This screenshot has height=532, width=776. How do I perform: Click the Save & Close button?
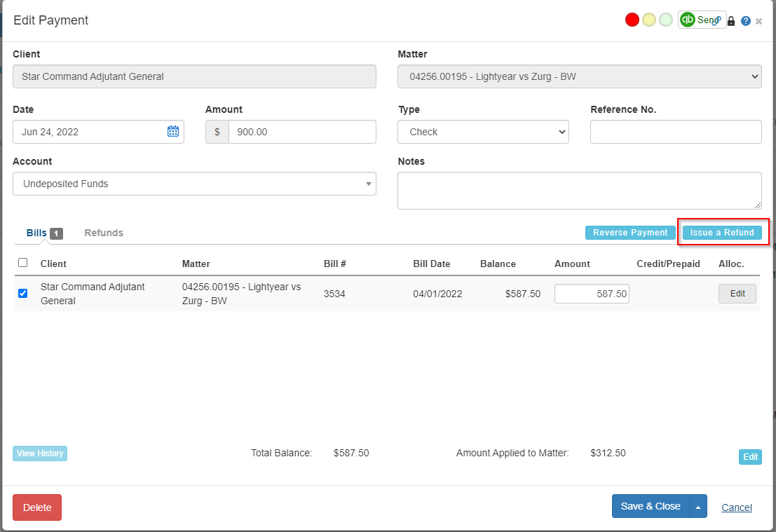(651, 506)
